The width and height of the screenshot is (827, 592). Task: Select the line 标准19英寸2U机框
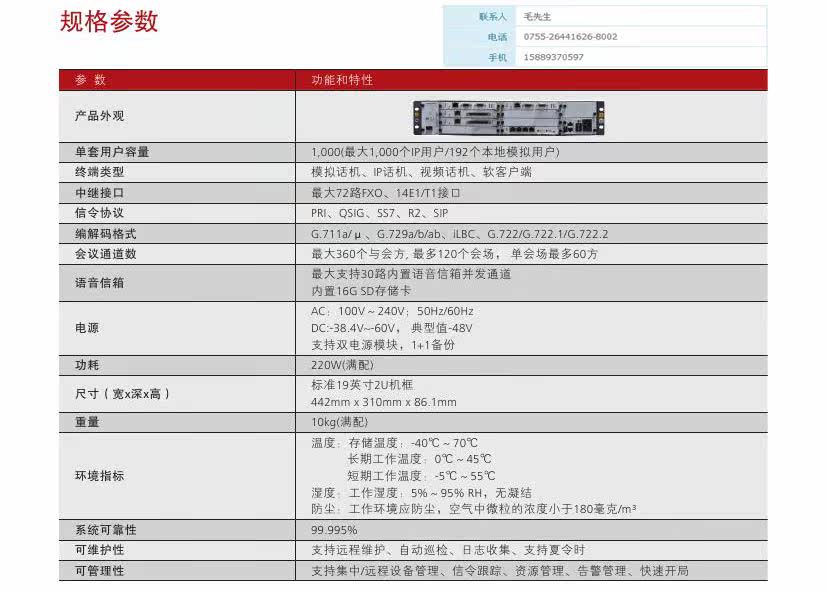click(362, 385)
